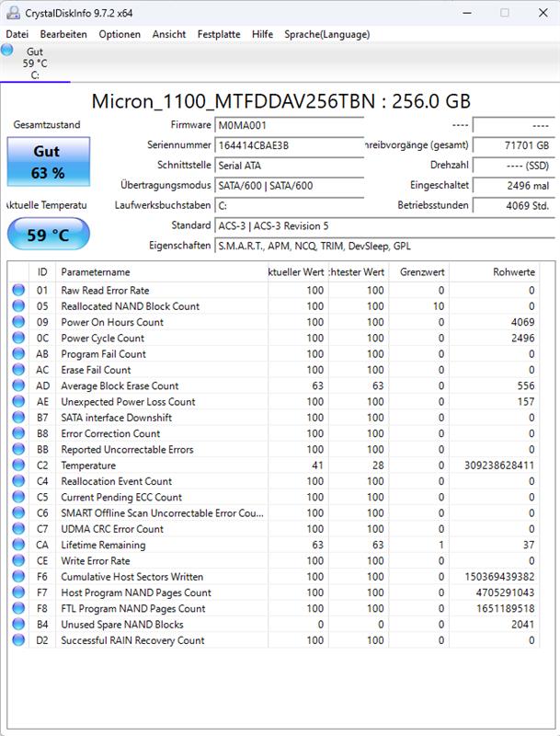The image size is (560, 736).
Task: Click the CrystalDiskInfo app icon in title bar
Action: [x=14, y=13]
